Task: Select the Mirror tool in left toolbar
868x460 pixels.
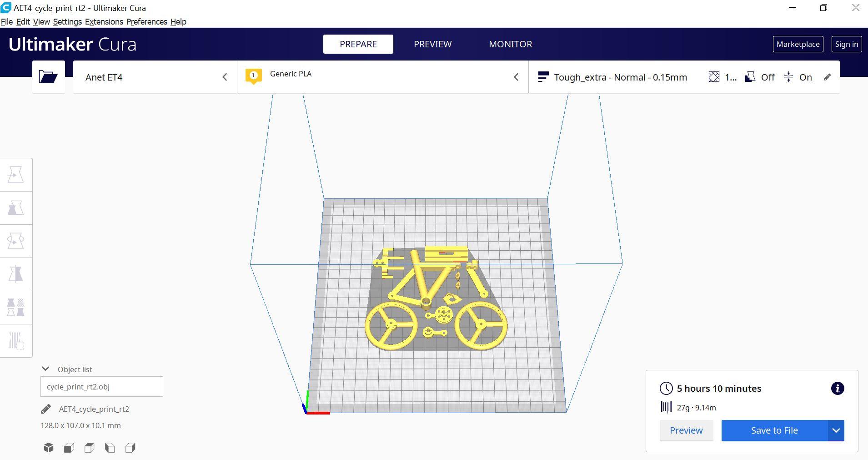Action: [x=16, y=274]
